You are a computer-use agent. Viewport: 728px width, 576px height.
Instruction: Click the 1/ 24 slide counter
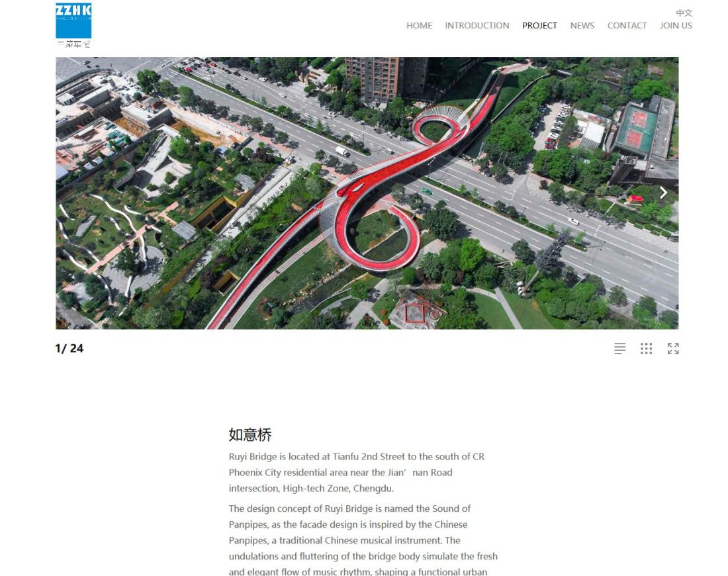tap(69, 348)
